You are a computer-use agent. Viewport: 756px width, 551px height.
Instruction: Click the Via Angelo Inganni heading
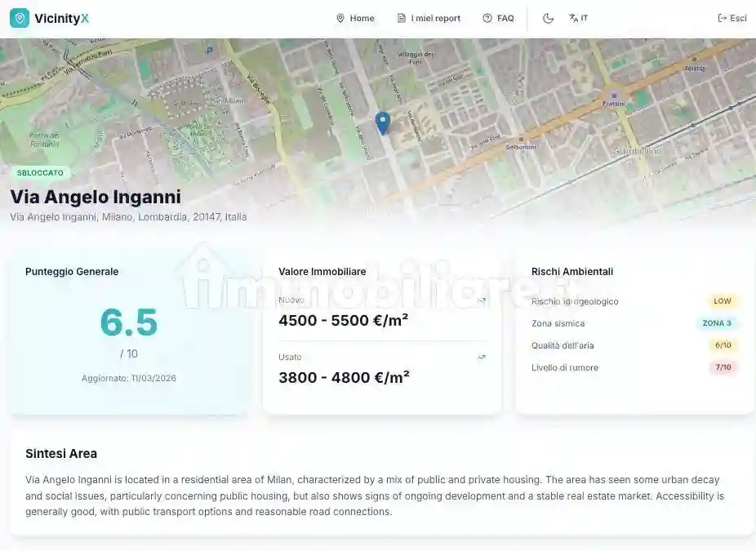[96, 197]
